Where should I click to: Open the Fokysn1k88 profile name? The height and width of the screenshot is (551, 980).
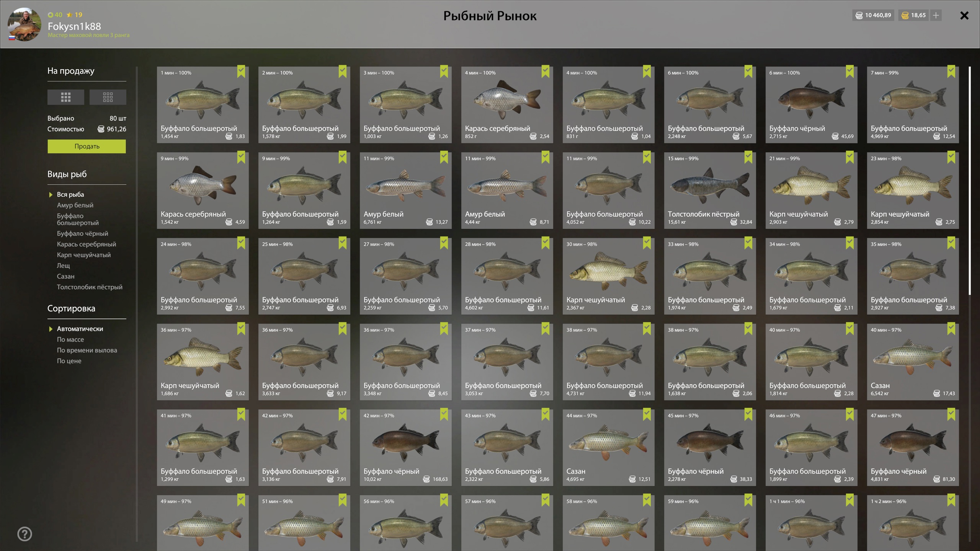tap(74, 26)
